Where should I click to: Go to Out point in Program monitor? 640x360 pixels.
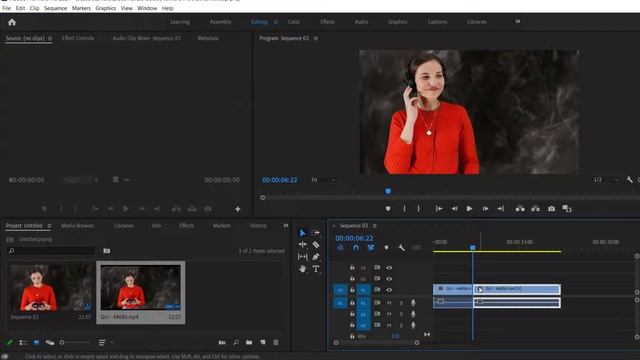coord(501,209)
